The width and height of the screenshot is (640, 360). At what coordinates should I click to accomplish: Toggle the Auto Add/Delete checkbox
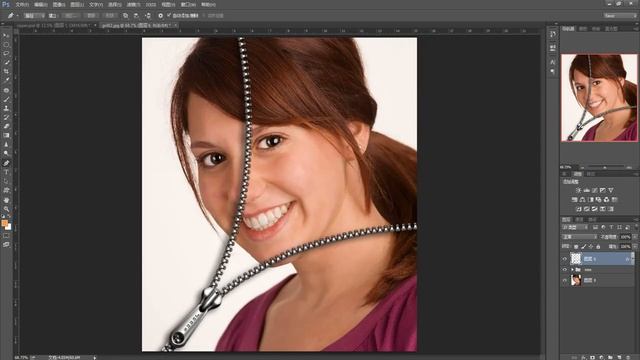(x=169, y=16)
